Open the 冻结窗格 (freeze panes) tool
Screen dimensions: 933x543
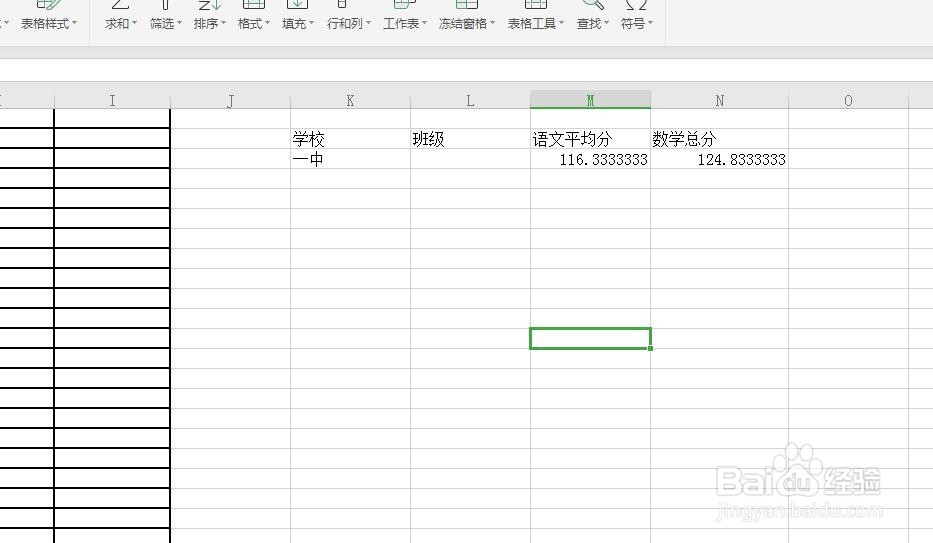[466, 16]
